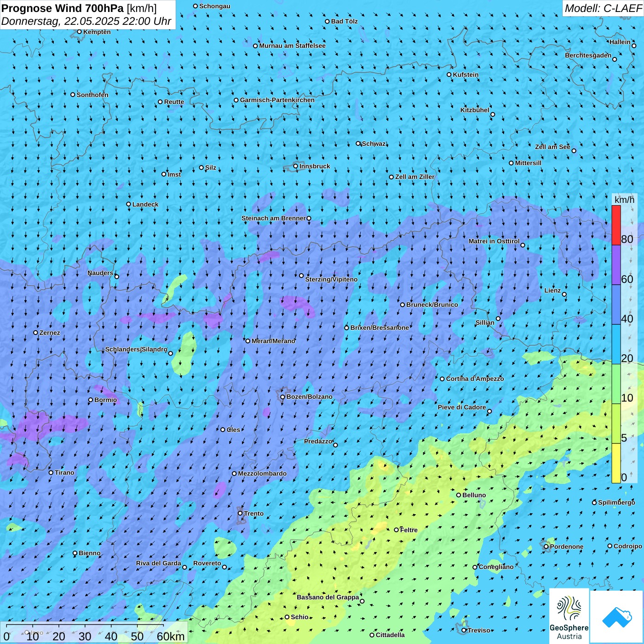Click the 'Predazzo' label
Screen dimensions: 644x644
pos(318,441)
